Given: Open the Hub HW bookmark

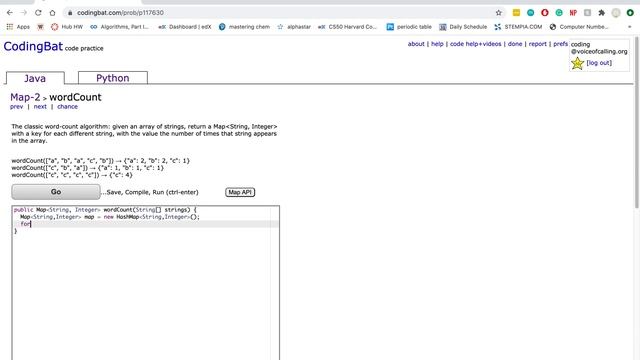Looking at the screenshot, I should (67, 27).
